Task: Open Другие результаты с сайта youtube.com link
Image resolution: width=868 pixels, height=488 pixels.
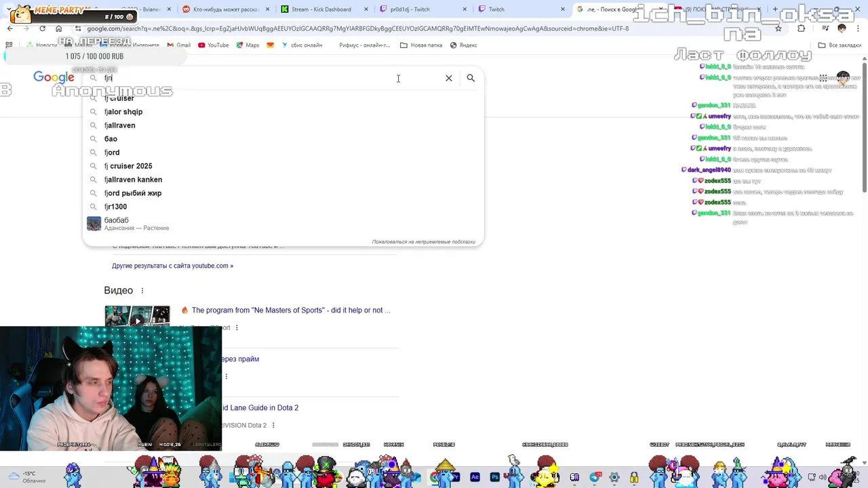Action: coord(172,266)
